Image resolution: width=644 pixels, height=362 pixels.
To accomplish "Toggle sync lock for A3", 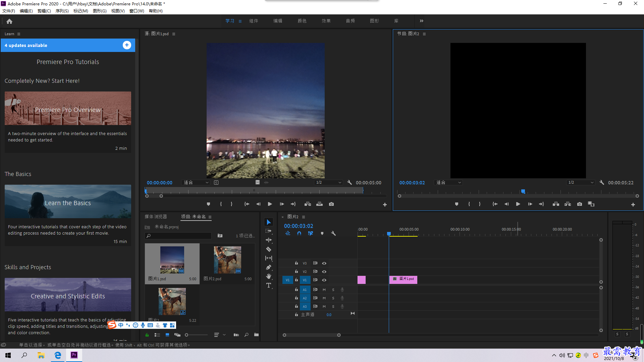I will 315,306.
